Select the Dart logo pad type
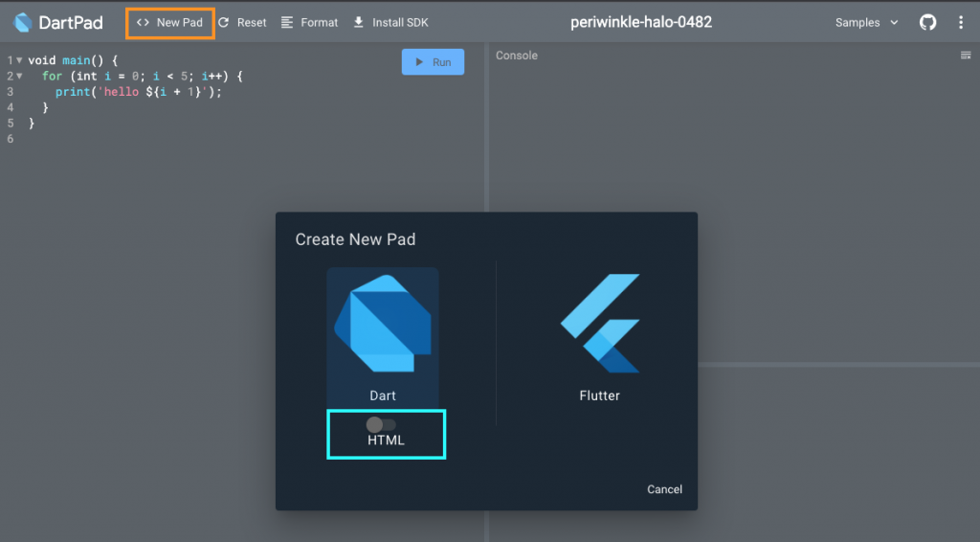 [383, 324]
